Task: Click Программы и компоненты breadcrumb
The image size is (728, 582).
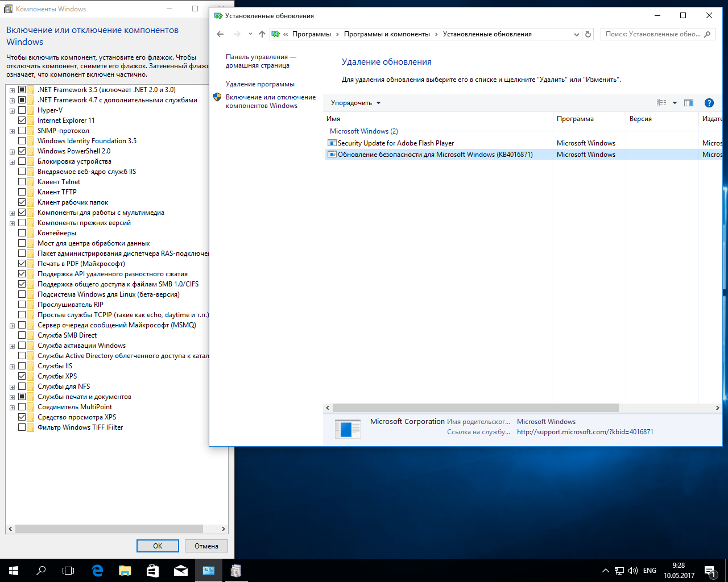Action: (x=387, y=34)
